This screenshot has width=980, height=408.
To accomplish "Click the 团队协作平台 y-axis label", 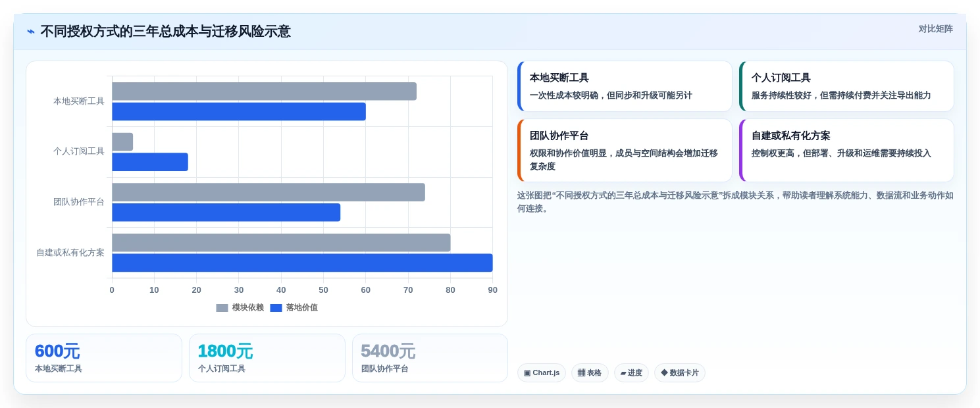I will [x=79, y=202].
